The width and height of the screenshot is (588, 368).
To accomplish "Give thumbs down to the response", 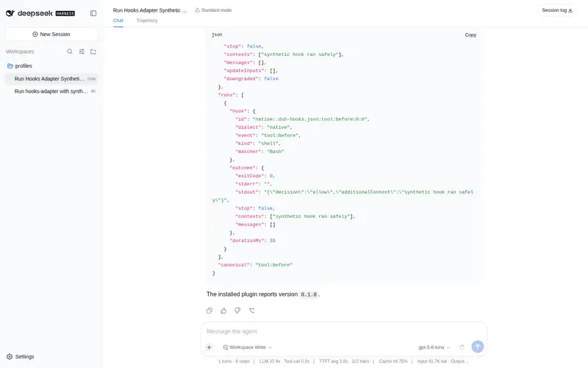I will click(x=237, y=311).
